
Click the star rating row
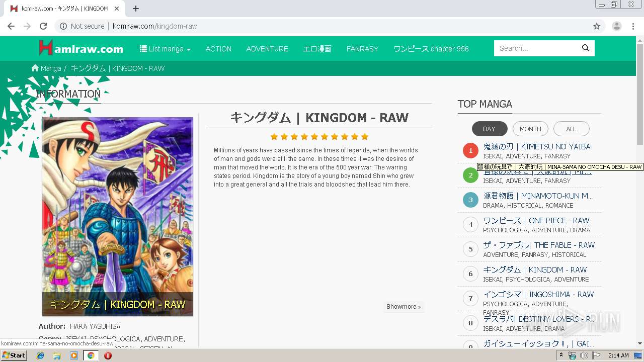click(319, 137)
